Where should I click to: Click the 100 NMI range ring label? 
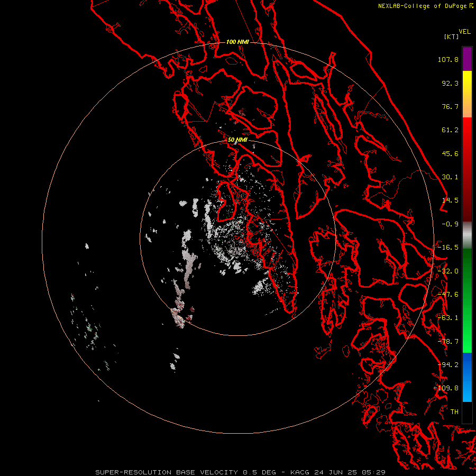[x=237, y=42]
